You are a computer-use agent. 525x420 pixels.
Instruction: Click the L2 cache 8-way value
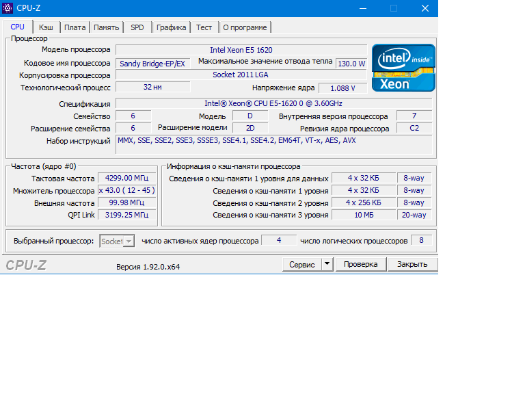[x=414, y=202]
